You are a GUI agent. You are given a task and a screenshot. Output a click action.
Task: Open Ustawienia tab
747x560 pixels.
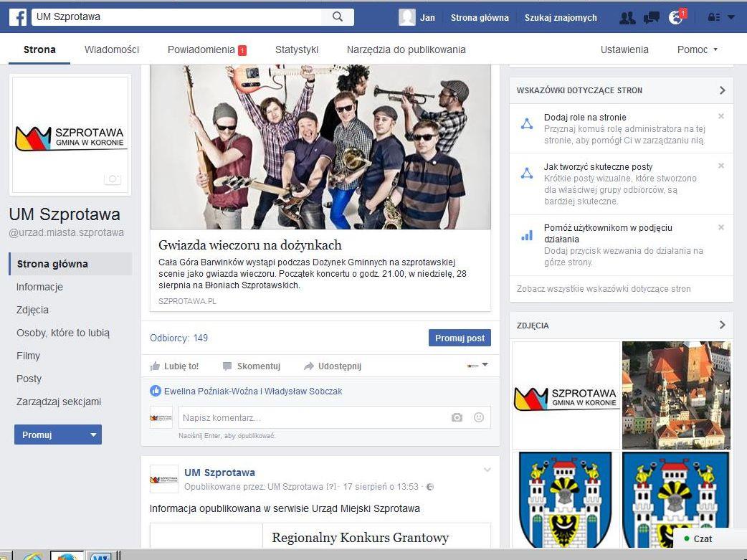[624, 49]
